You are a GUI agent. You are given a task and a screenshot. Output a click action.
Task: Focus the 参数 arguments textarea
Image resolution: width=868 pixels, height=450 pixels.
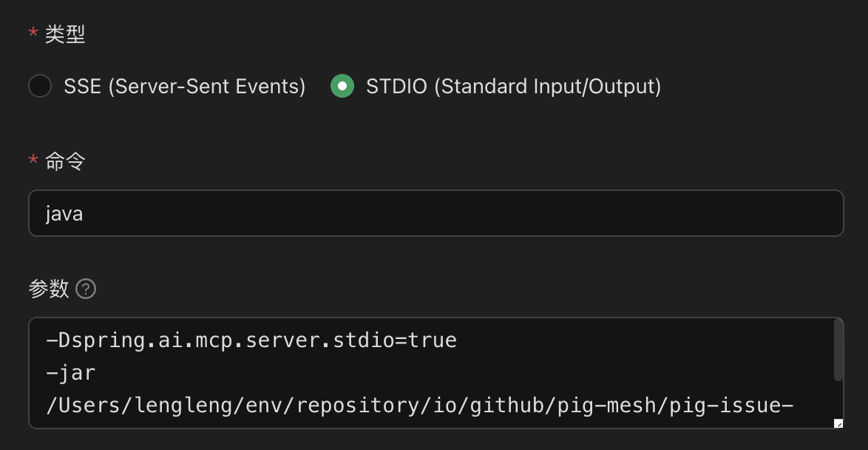(435, 373)
